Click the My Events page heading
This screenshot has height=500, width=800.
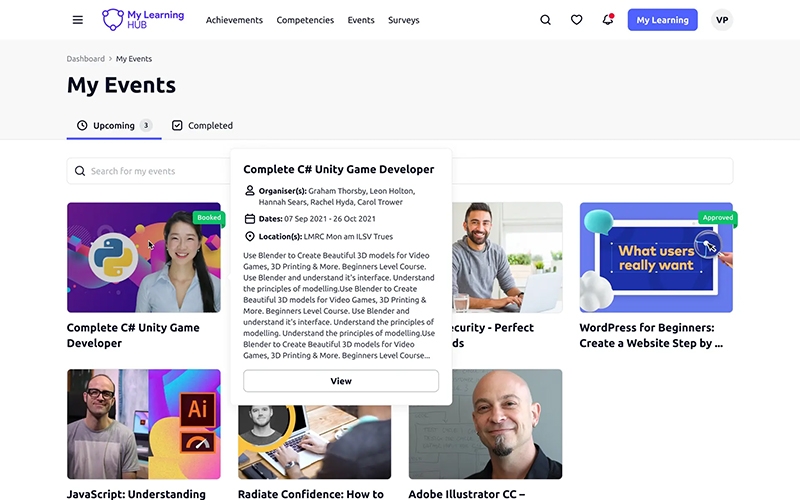(x=121, y=85)
